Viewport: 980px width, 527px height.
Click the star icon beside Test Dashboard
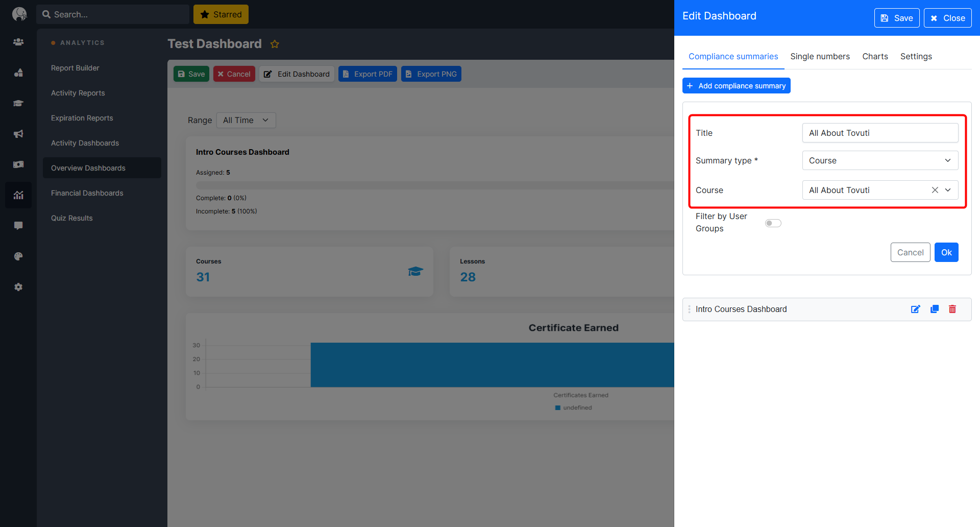pos(275,44)
